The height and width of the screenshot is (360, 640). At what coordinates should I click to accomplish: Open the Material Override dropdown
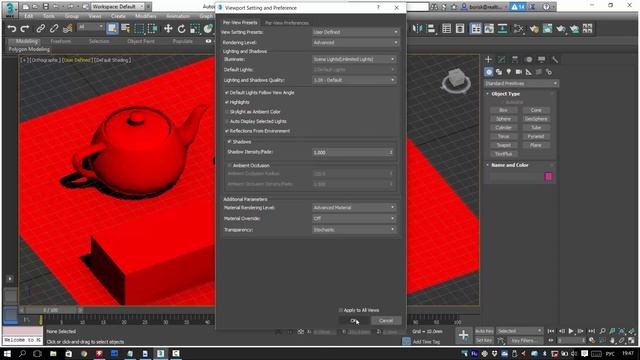pyautogui.click(x=354, y=218)
